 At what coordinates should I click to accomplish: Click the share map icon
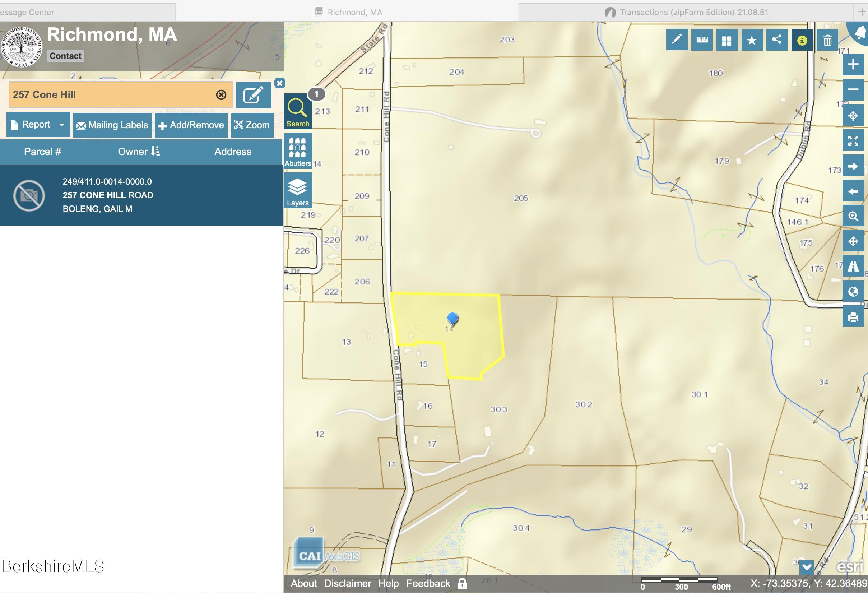(x=777, y=40)
